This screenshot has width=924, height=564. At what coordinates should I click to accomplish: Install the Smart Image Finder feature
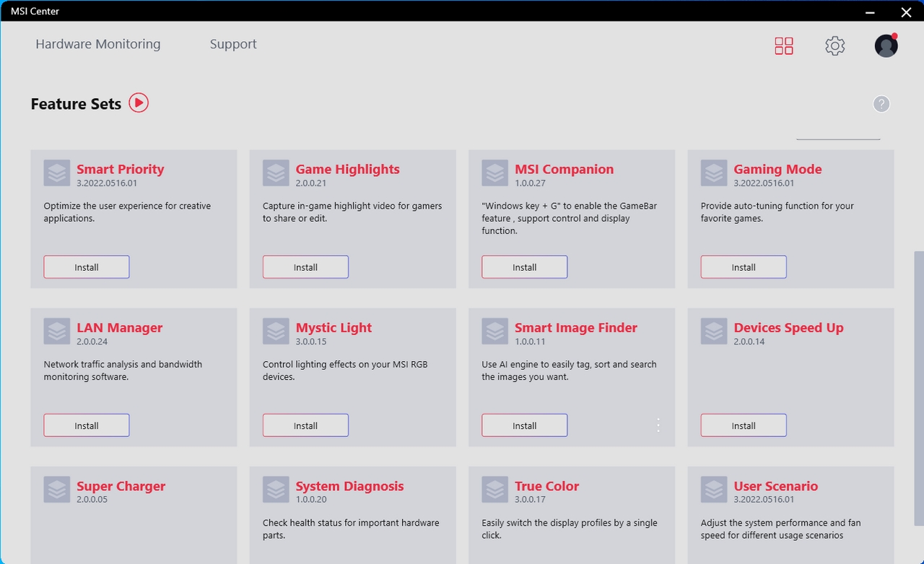pyautogui.click(x=525, y=425)
